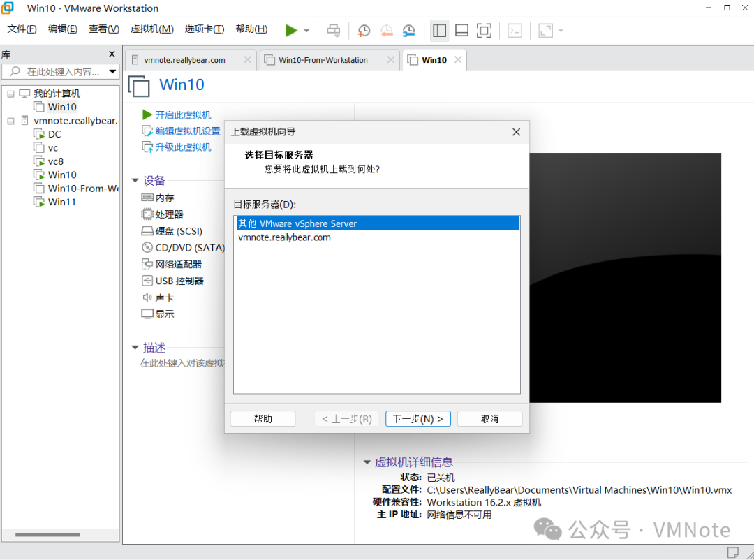Image resolution: width=754 pixels, height=560 pixels.
Task: Collapse the 我的计算机 tree node
Action: (10, 94)
